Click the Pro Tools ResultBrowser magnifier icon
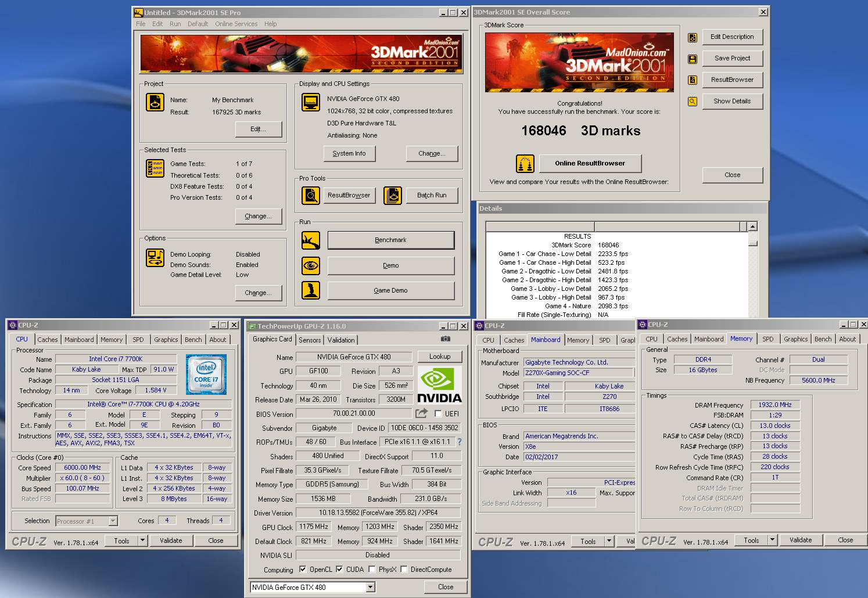868x598 pixels. [x=311, y=196]
